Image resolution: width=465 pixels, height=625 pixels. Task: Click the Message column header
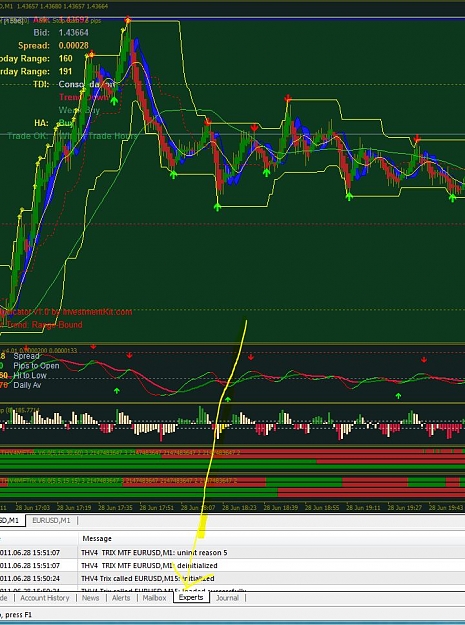97,539
